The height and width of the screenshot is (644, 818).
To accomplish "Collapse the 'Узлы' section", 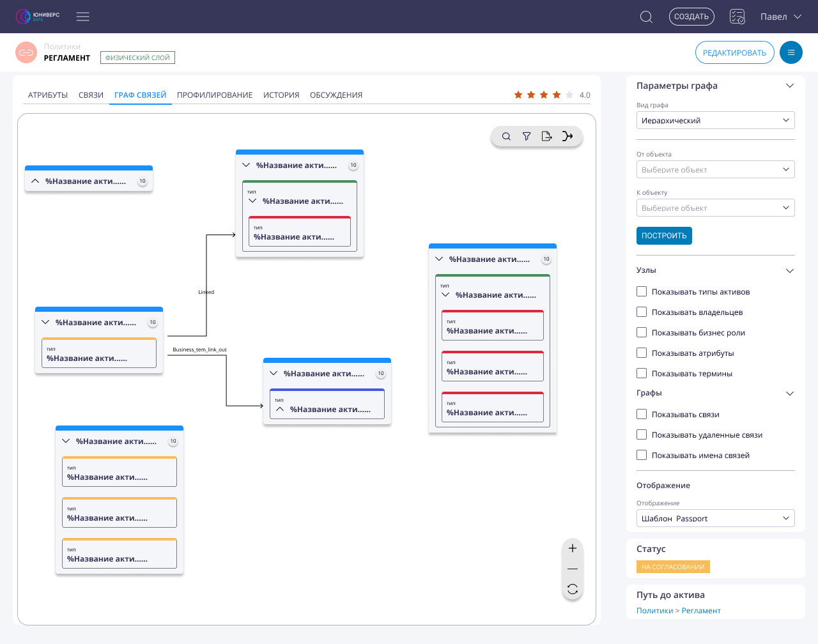I will (790, 271).
